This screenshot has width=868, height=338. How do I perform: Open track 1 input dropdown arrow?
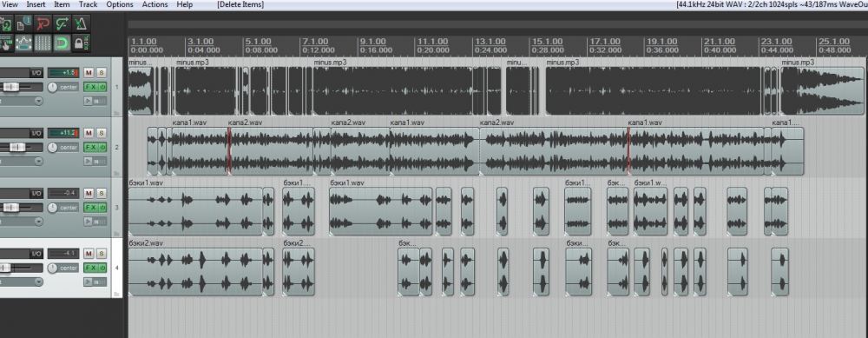[x=38, y=101]
